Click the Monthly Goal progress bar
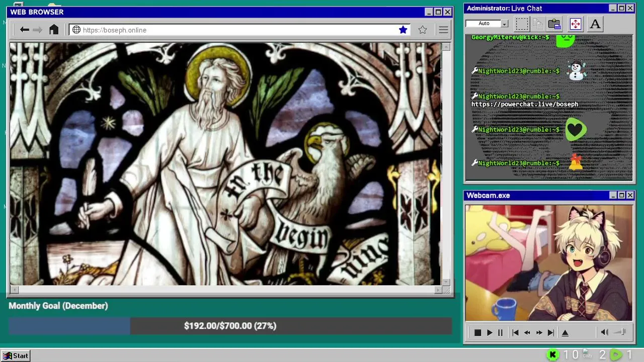 [230, 326]
